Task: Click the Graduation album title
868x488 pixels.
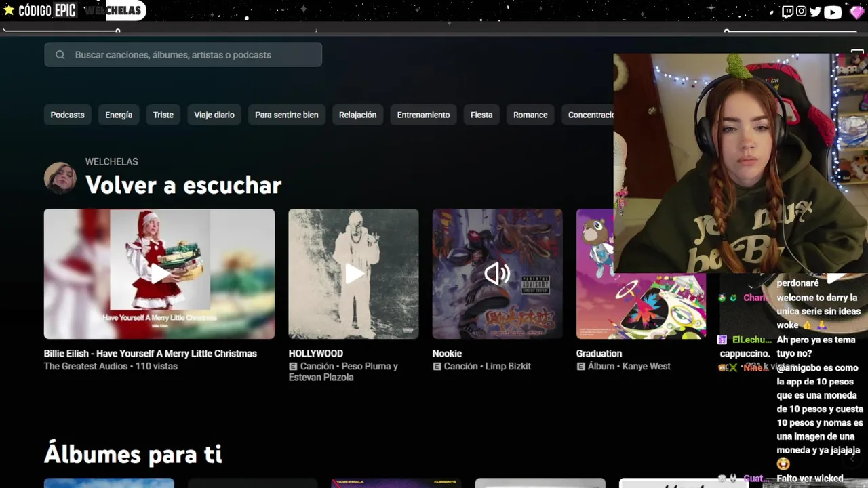Action: pyautogui.click(x=599, y=354)
